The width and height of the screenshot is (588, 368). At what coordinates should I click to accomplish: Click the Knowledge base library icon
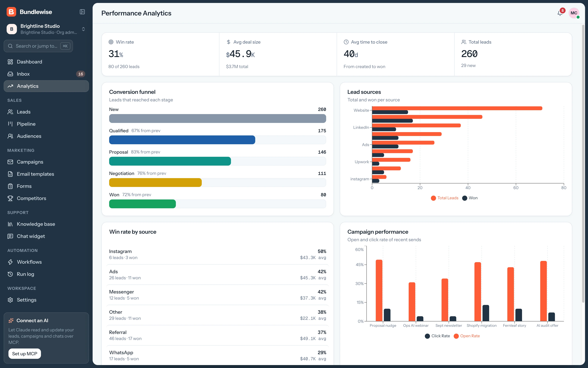click(x=10, y=224)
